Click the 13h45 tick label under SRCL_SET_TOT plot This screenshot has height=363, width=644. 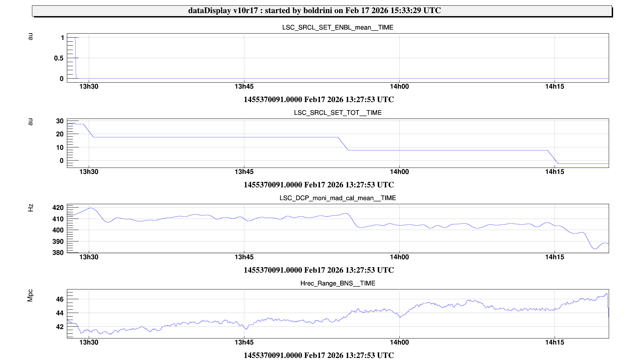244,172
